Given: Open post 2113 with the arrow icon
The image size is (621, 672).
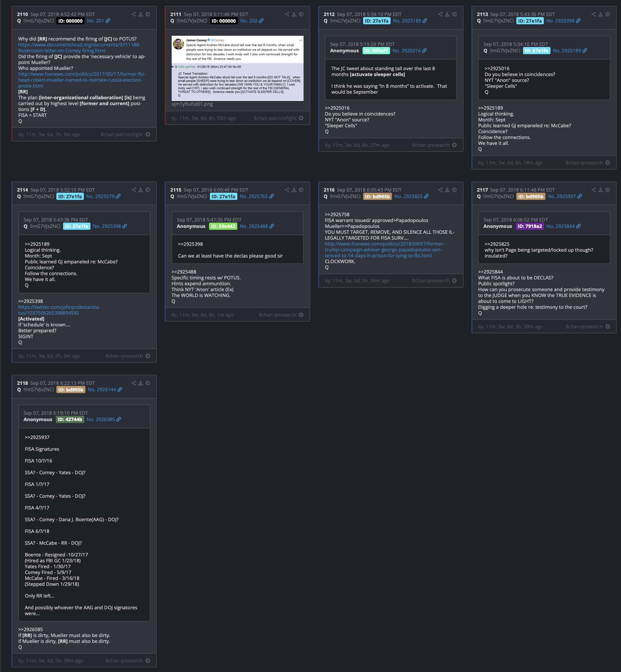Looking at the screenshot, I should 608,14.
